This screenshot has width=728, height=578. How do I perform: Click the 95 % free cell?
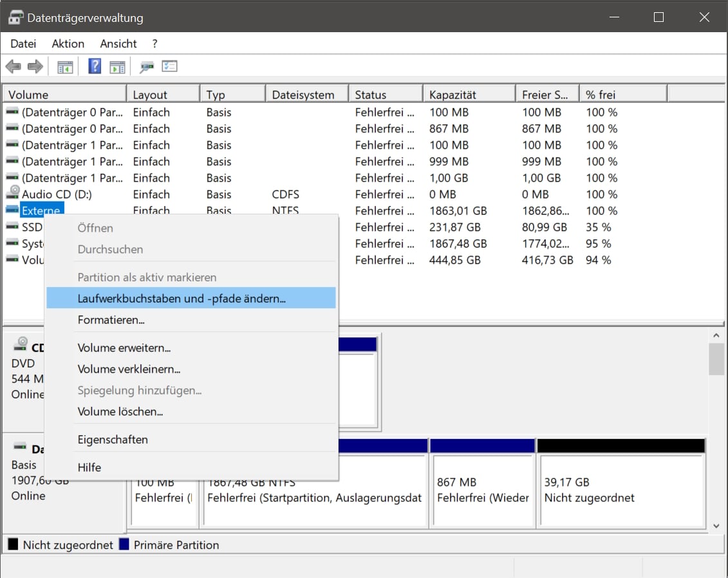click(599, 244)
